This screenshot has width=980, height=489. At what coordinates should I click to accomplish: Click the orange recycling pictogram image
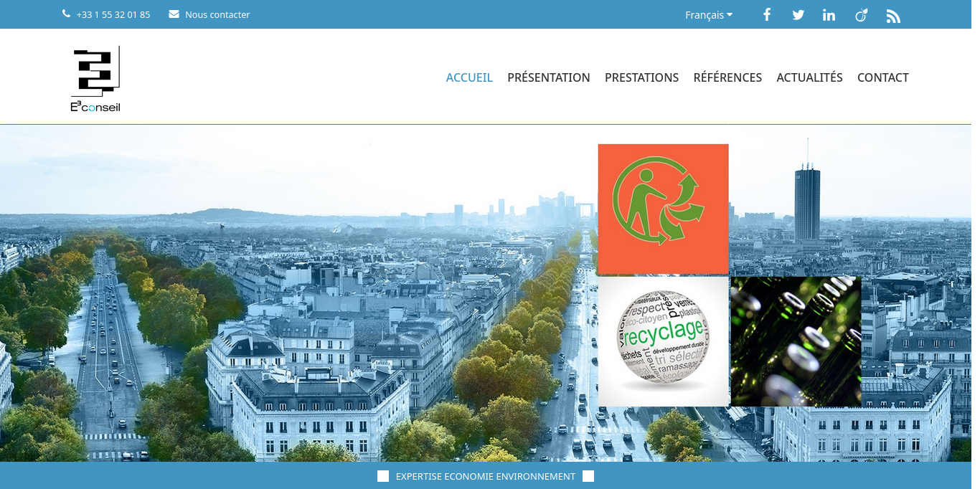pyautogui.click(x=662, y=208)
